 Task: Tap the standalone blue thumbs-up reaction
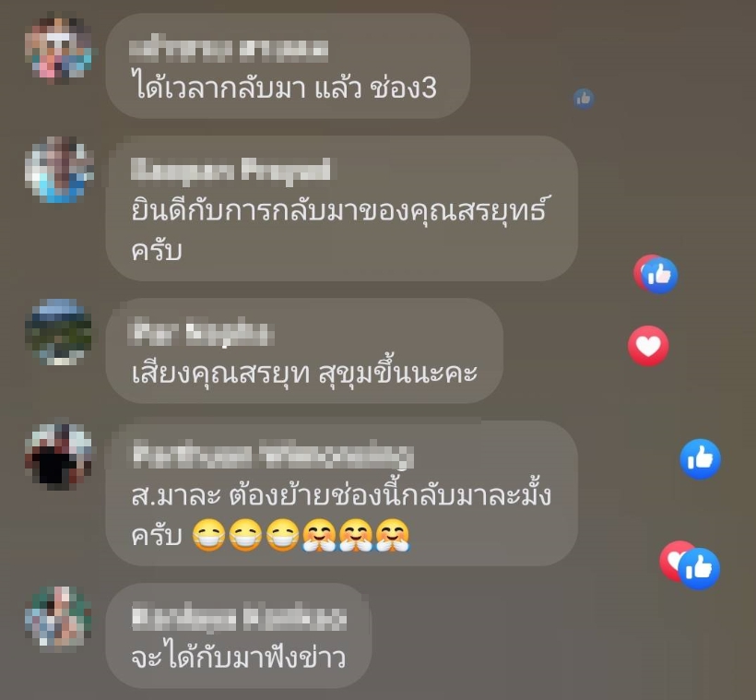tap(700, 458)
